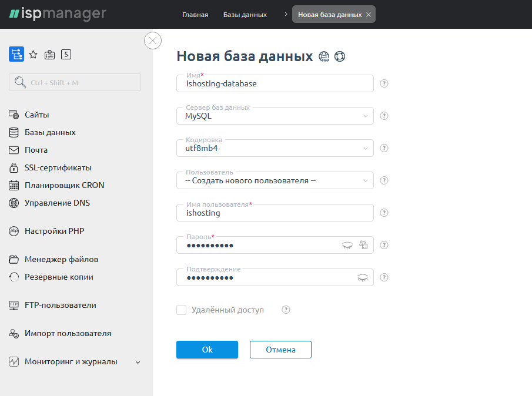The height and width of the screenshot is (396, 532).
Task: Open the globe documentation icon beside title
Action: (324, 56)
